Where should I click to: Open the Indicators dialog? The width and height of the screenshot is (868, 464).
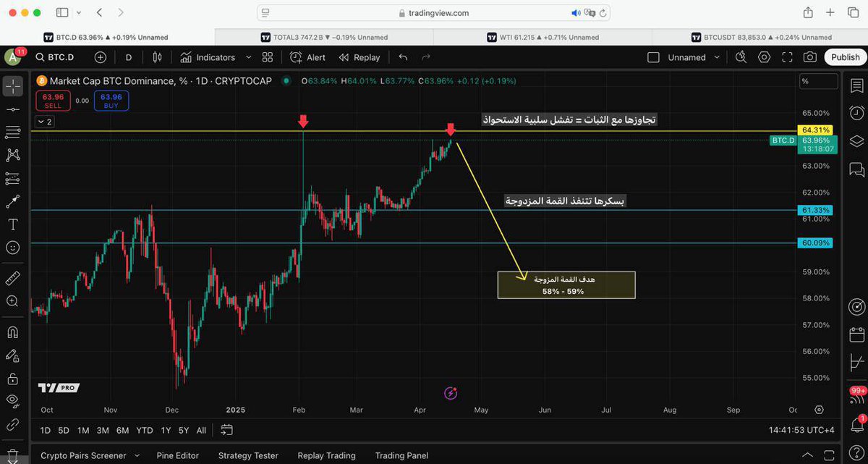click(208, 57)
